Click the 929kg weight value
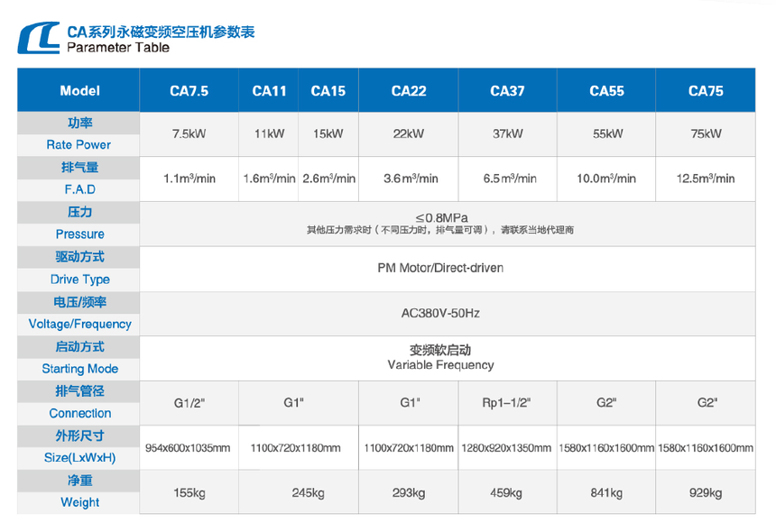The height and width of the screenshot is (532, 776). point(706,493)
